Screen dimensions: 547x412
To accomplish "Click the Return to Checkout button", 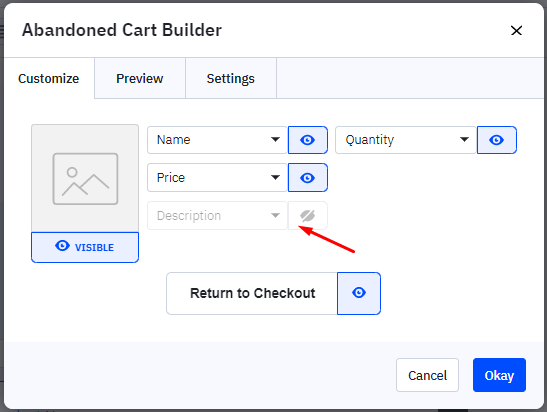I will tap(252, 293).
